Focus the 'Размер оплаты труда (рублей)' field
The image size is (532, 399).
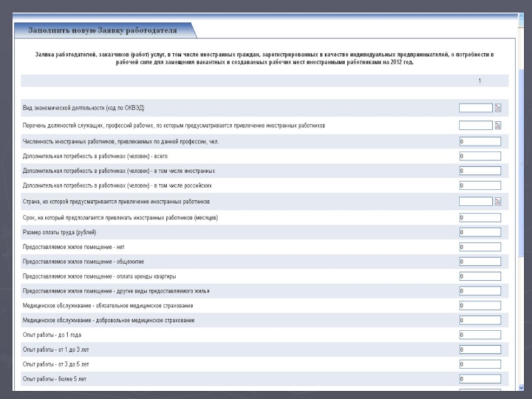480,232
